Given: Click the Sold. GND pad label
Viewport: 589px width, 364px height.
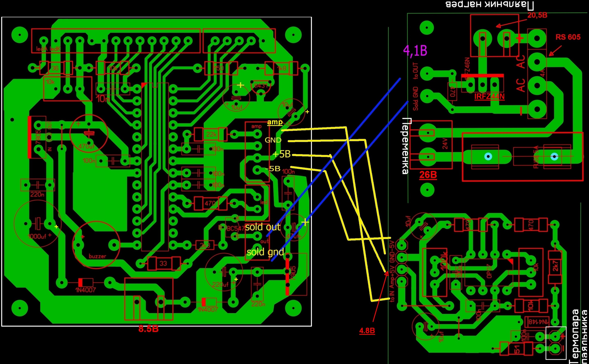Looking at the screenshot, I should pyautogui.click(x=416, y=99).
